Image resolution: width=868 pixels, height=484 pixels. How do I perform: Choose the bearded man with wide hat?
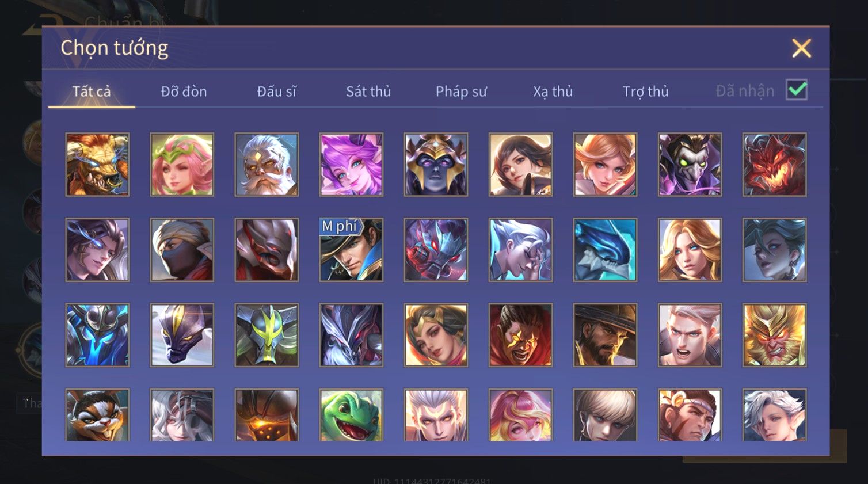605,335
